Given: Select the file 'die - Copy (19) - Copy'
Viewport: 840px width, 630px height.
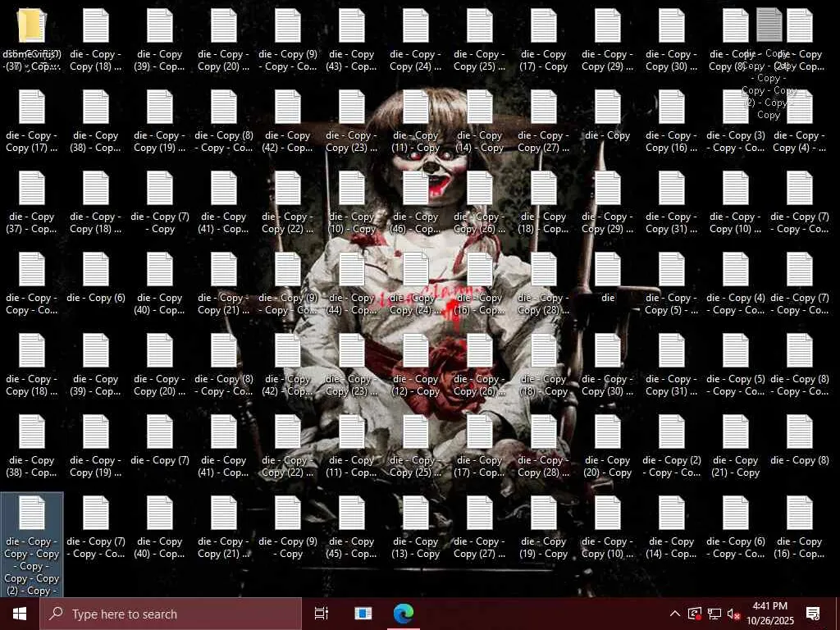Looking at the screenshot, I should (544, 528).
